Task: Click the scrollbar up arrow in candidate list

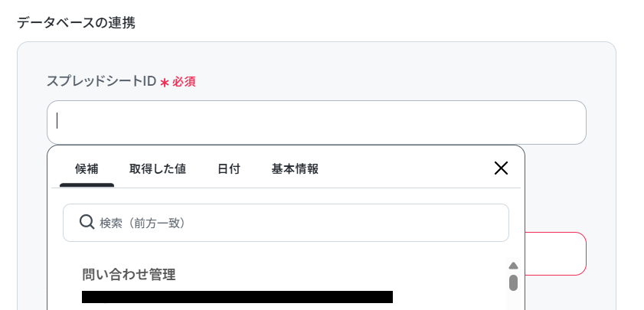Action: (x=513, y=266)
